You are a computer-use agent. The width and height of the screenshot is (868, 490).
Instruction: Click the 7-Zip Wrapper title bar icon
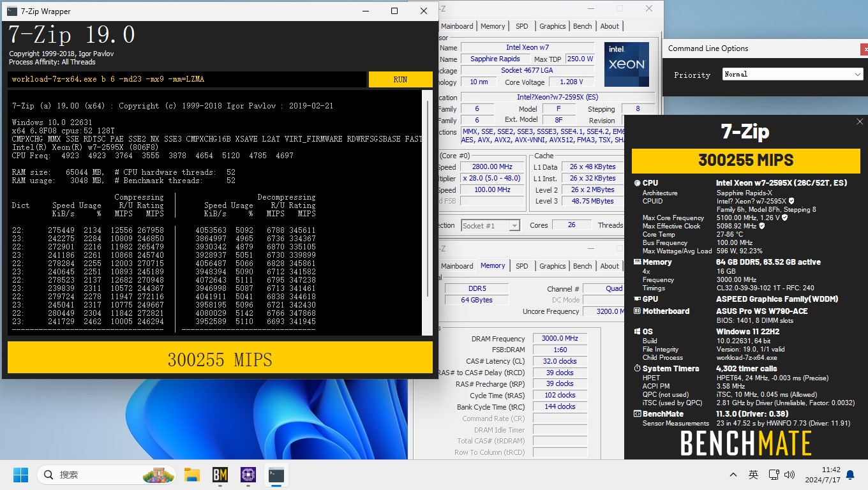[x=12, y=11]
